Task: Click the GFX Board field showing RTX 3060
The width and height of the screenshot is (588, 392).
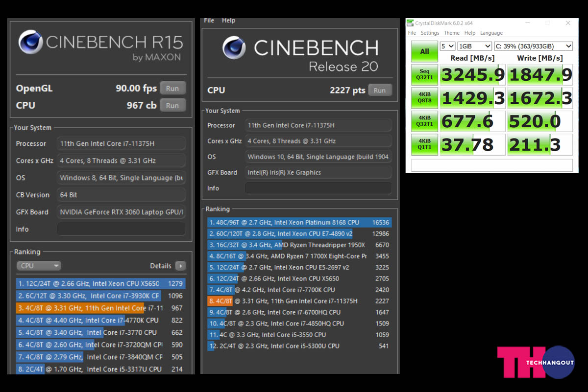Action: [121, 212]
